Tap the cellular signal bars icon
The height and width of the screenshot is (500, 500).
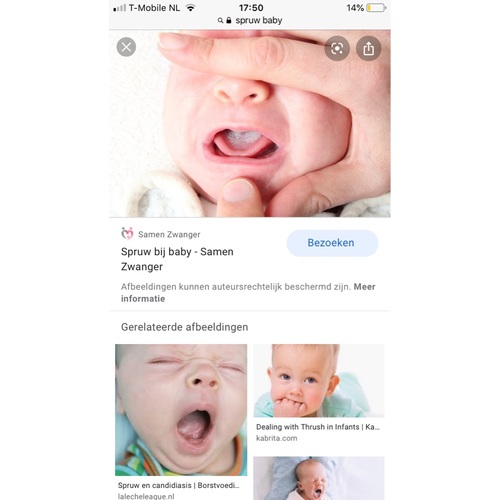(119, 8)
